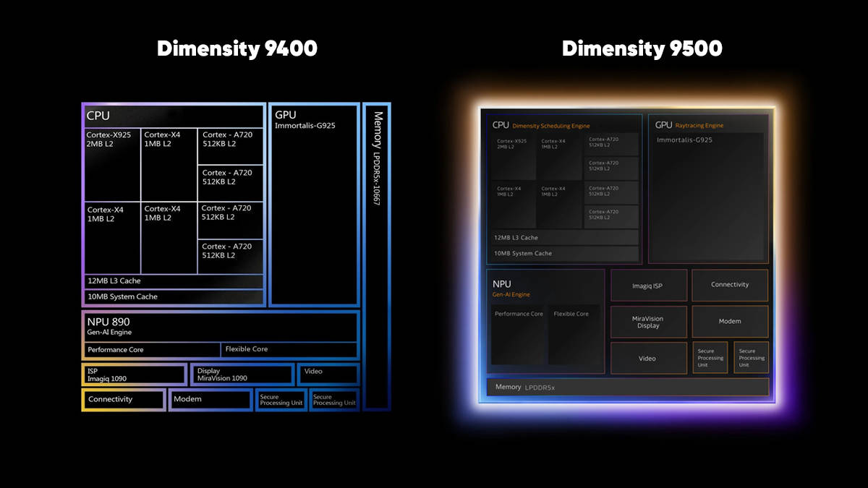This screenshot has height=488, width=868.
Task: Select the Cortex-X925 block in the 9400 diagram
Action: point(112,164)
